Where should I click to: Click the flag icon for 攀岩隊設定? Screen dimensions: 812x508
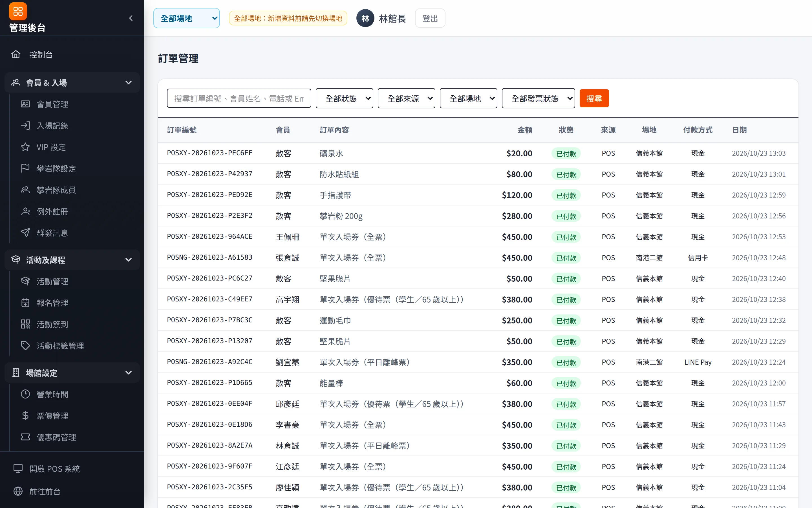tap(25, 168)
